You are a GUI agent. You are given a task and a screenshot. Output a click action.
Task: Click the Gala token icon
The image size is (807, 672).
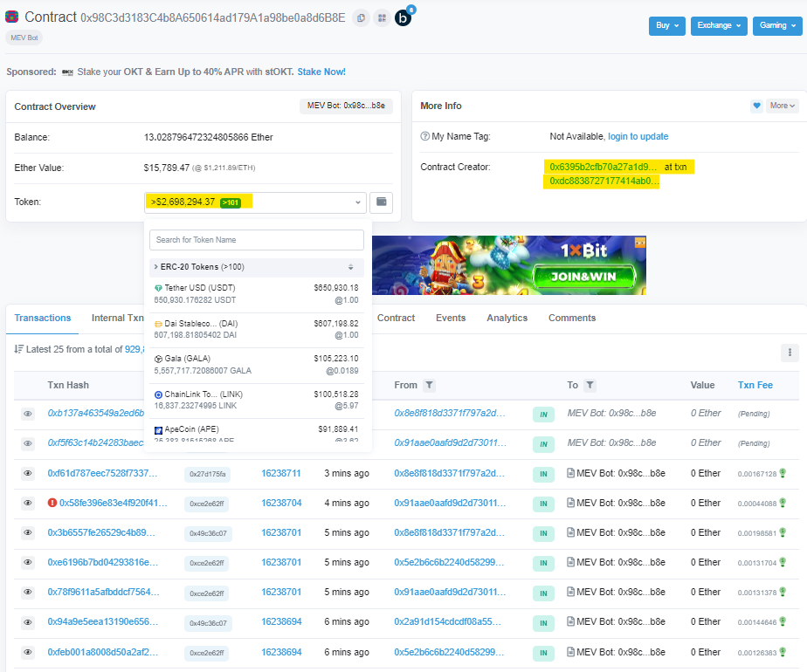[159, 359]
